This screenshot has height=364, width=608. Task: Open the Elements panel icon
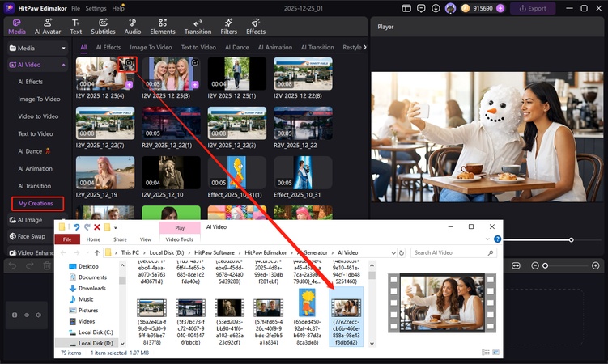click(x=162, y=27)
